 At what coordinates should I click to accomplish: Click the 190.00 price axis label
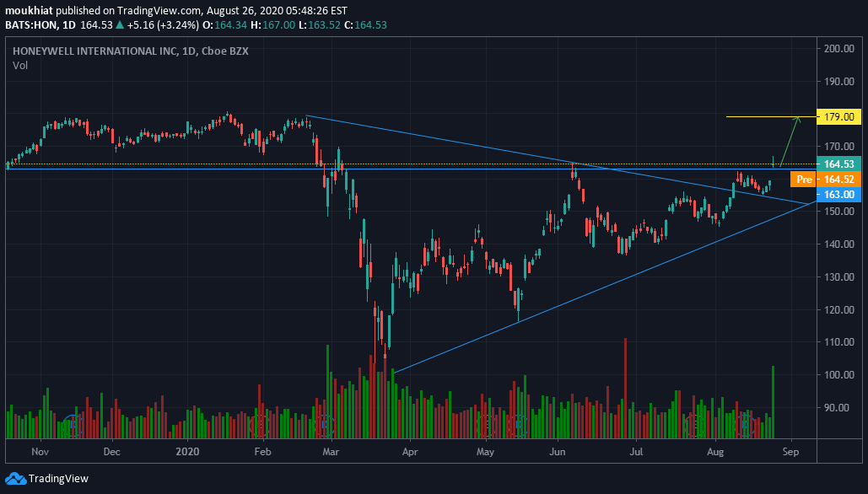839,81
